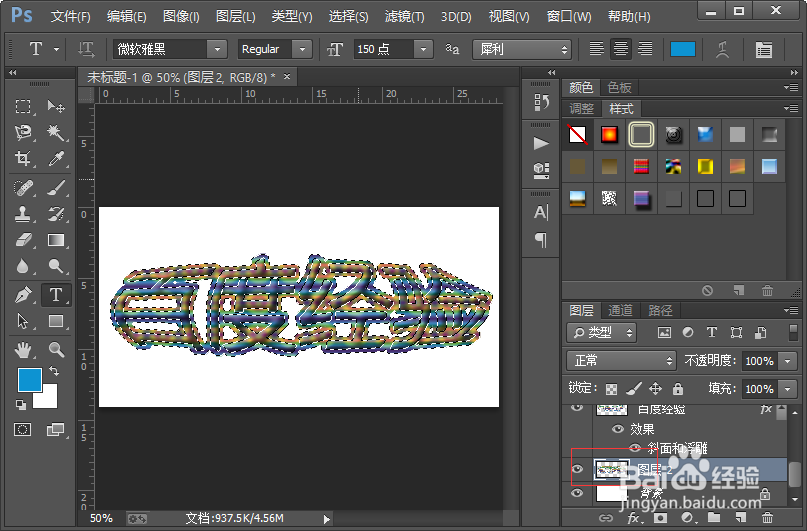Align text right

(x=645, y=49)
